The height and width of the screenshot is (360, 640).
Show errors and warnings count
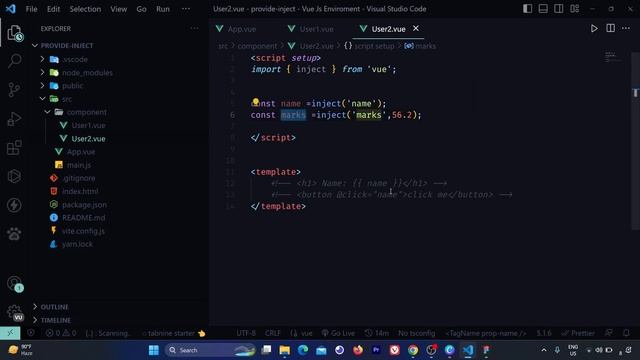61,333
